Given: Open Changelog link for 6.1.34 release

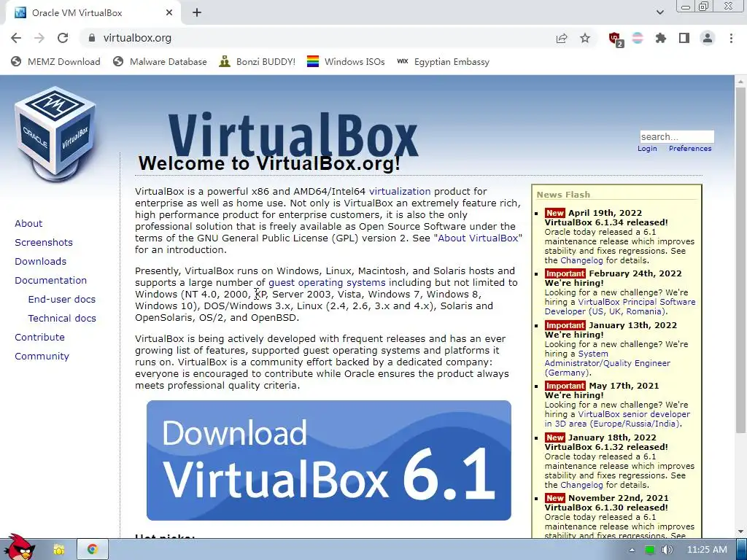Looking at the screenshot, I should [x=581, y=260].
